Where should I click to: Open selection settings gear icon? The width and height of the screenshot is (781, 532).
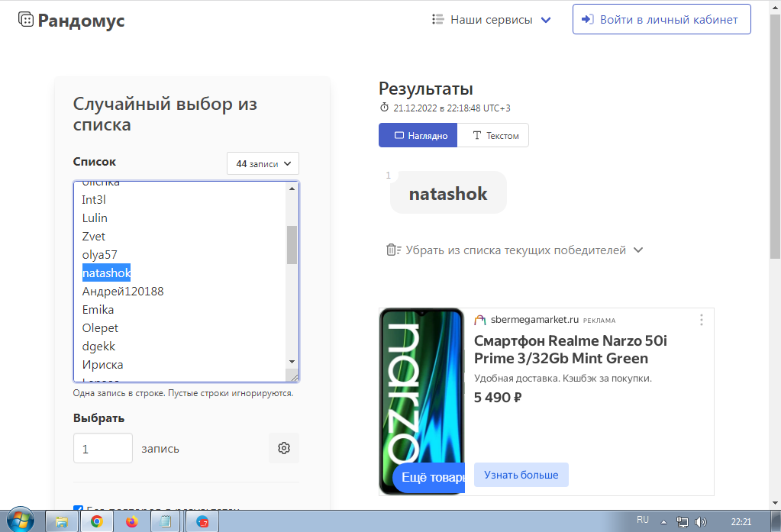click(x=284, y=448)
